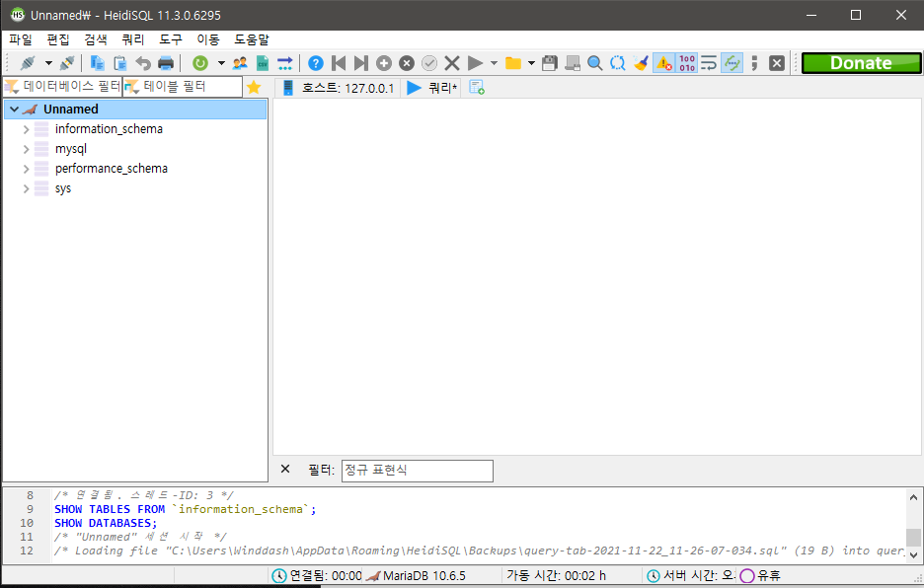Click the undo arrow icon

point(143,63)
